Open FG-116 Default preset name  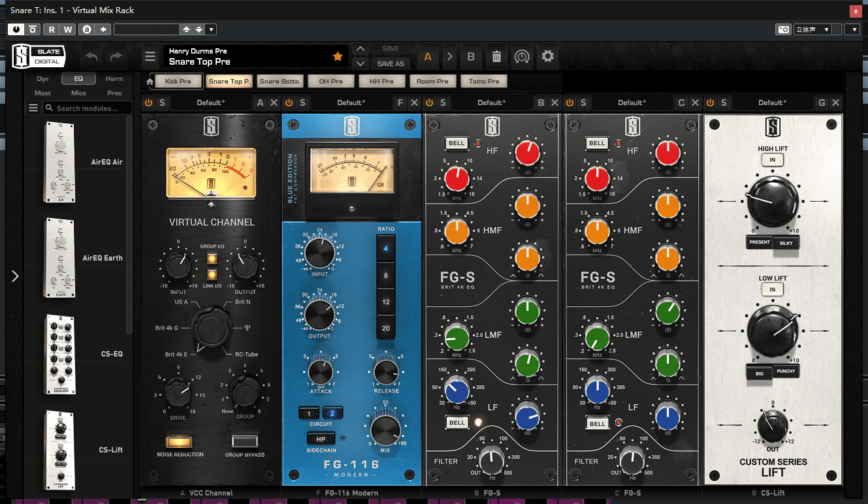351,103
